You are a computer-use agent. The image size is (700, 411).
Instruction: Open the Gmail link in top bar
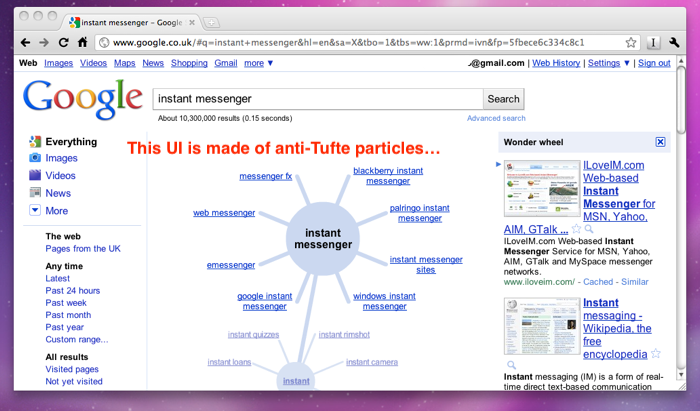coord(226,63)
